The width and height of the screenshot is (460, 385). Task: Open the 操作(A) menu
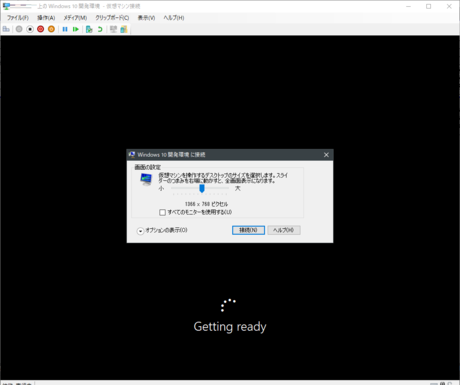point(46,18)
